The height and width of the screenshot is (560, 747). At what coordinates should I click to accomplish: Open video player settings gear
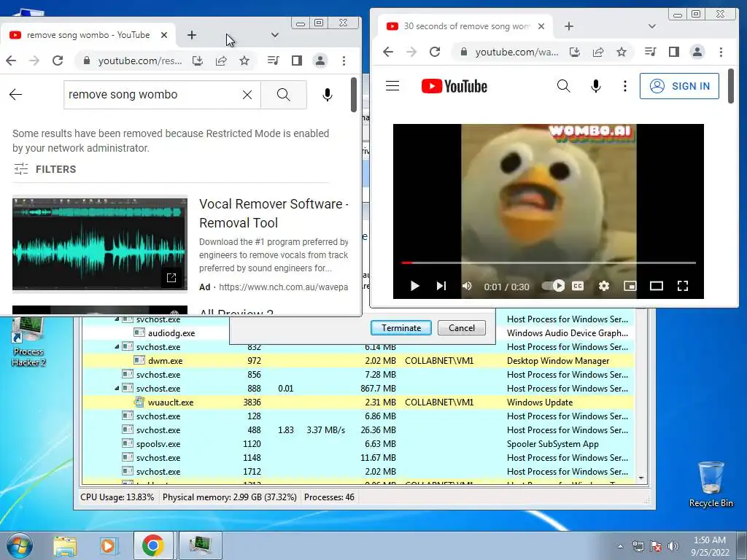click(604, 286)
